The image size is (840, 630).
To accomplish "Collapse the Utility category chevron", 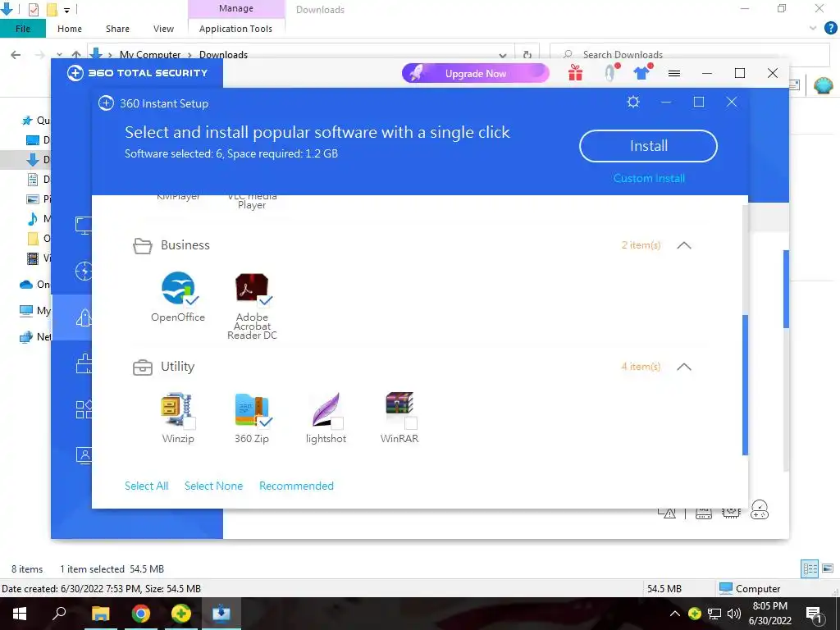I will [684, 367].
